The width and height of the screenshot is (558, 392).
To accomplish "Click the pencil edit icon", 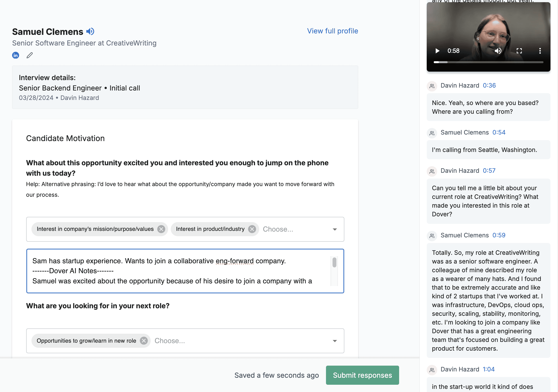I will click(30, 55).
